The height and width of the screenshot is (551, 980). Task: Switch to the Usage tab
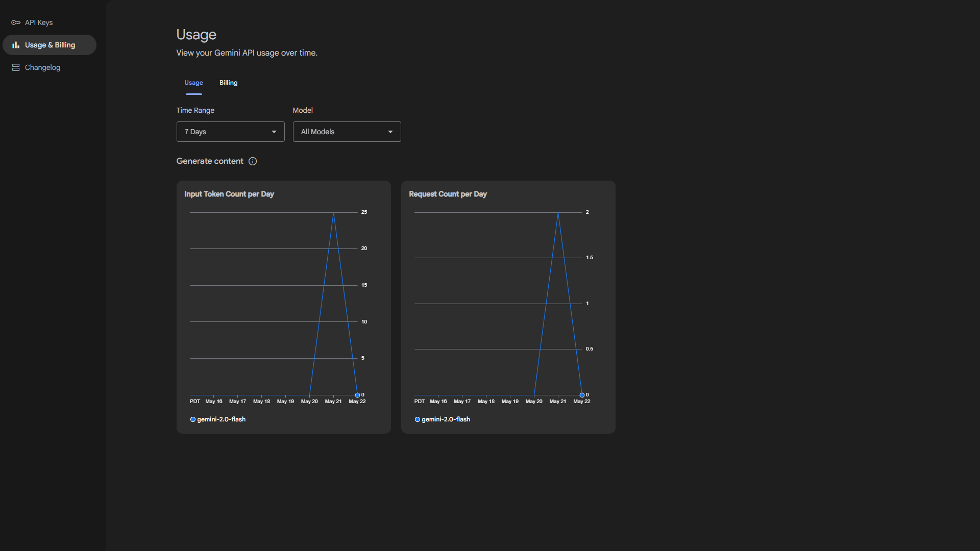click(193, 83)
